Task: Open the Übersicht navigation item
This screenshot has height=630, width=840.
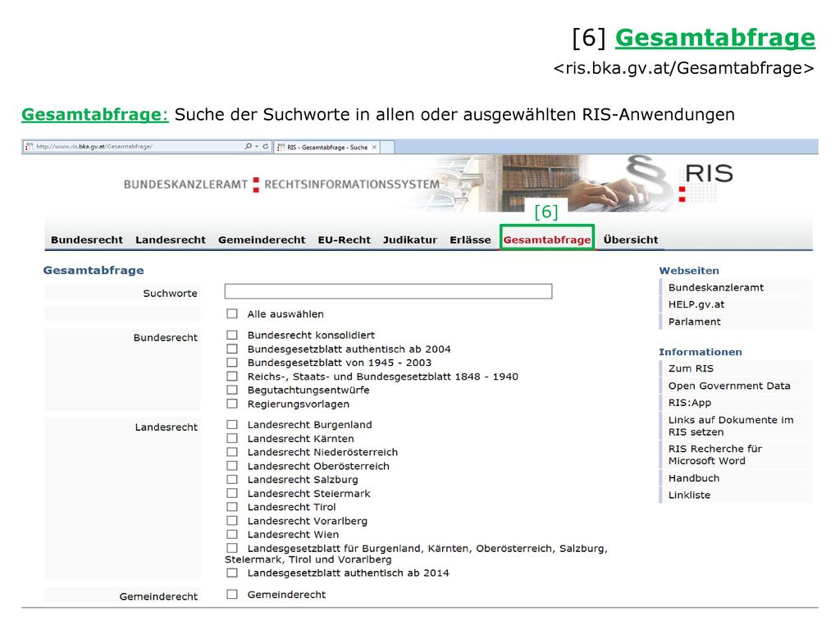Action: click(x=631, y=240)
